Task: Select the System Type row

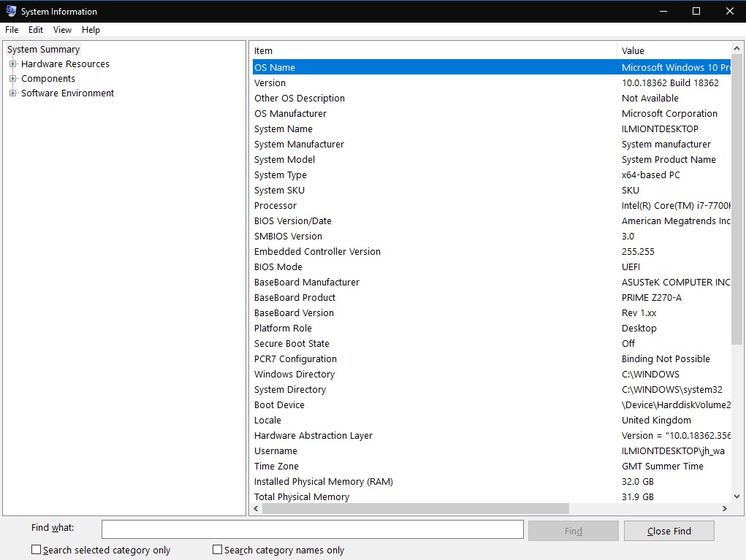Action: (x=492, y=175)
